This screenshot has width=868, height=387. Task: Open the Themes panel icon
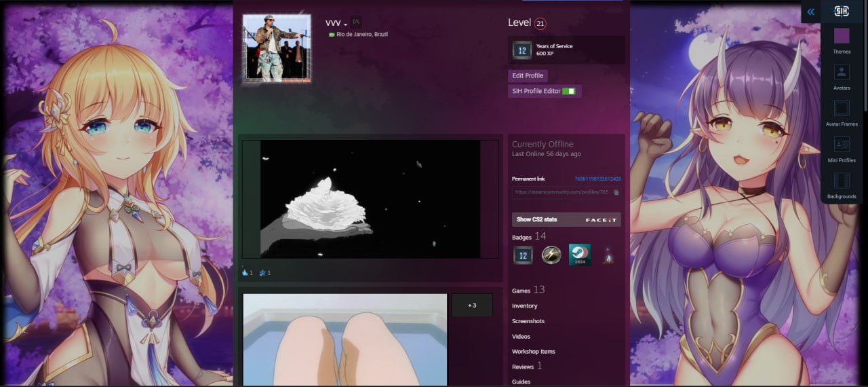[842, 36]
